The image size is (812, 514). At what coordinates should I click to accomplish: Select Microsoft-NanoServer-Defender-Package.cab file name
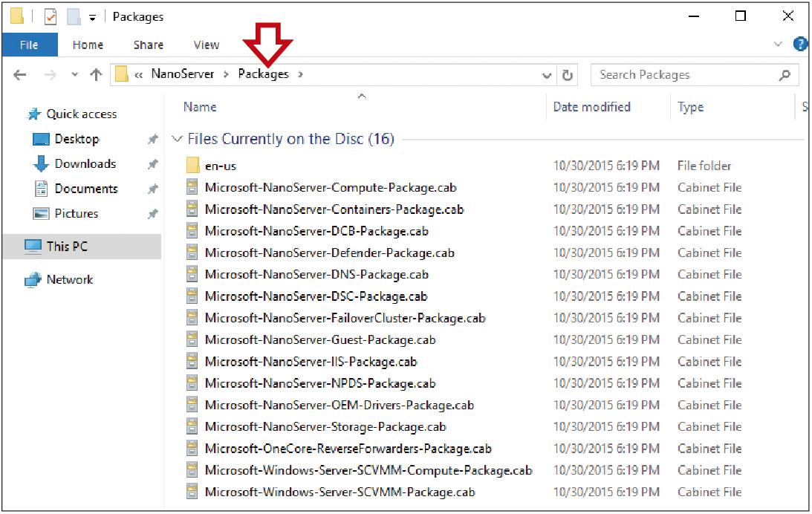click(x=330, y=253)
